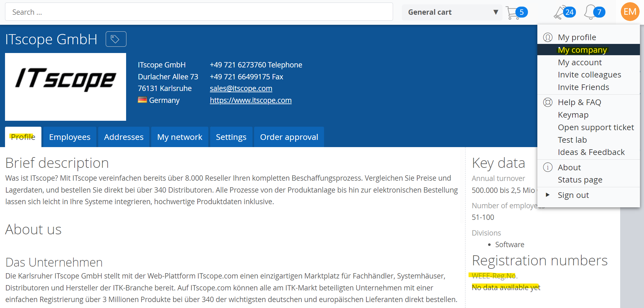Open the General cart dropdown

coord(452,12)
